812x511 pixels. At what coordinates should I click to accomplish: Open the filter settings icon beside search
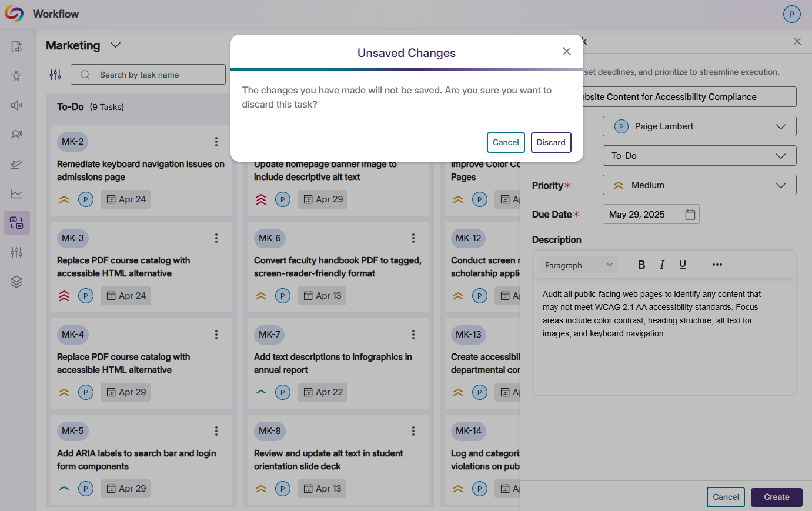55,75
